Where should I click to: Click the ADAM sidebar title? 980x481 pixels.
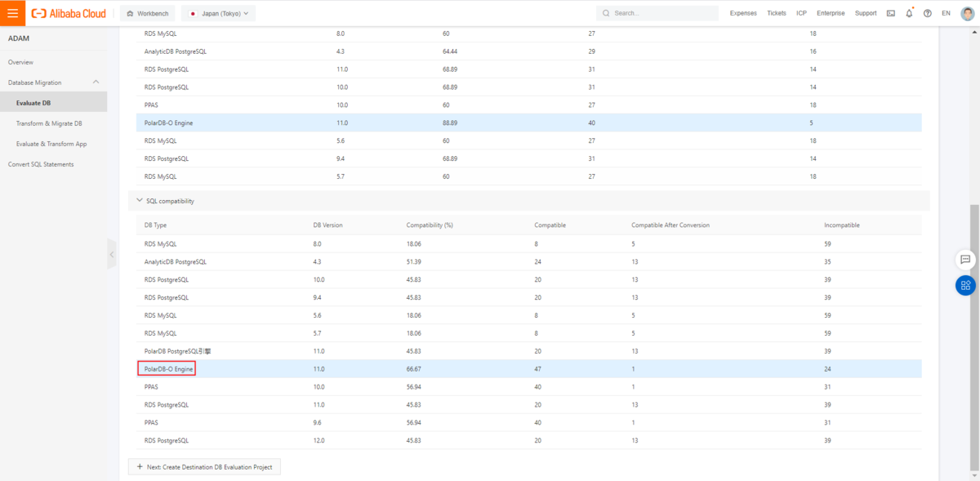pyautogui.click(x=19, y=39)
